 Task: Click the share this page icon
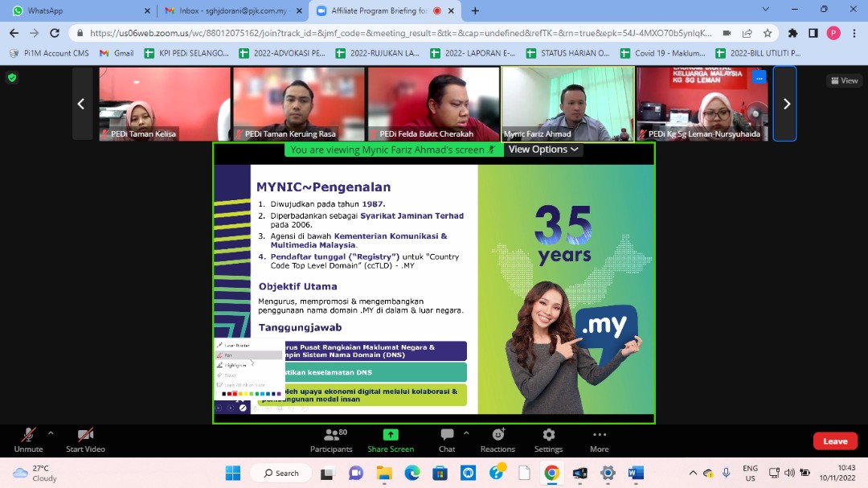coord(747,33)
